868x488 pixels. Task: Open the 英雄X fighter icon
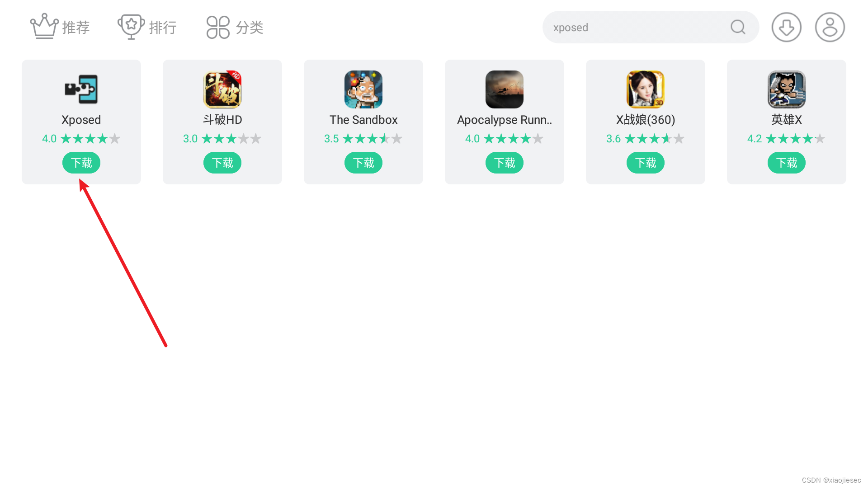coord(787,89)
